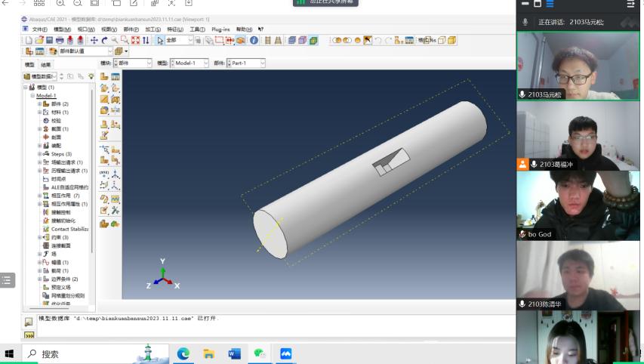Open the Word icon in taskbar
644x364 pixels.
click(x=234, y=353)
